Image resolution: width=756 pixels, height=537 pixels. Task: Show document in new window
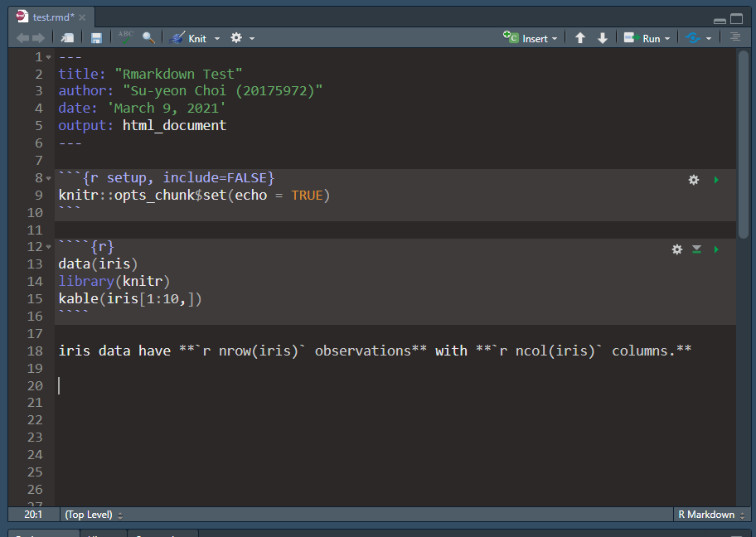(67, 38)
